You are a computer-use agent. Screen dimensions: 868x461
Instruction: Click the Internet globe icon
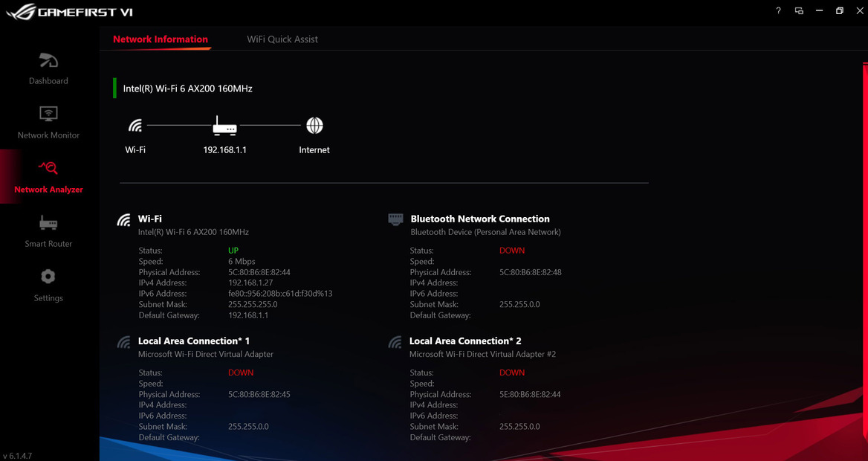[314, 126]
